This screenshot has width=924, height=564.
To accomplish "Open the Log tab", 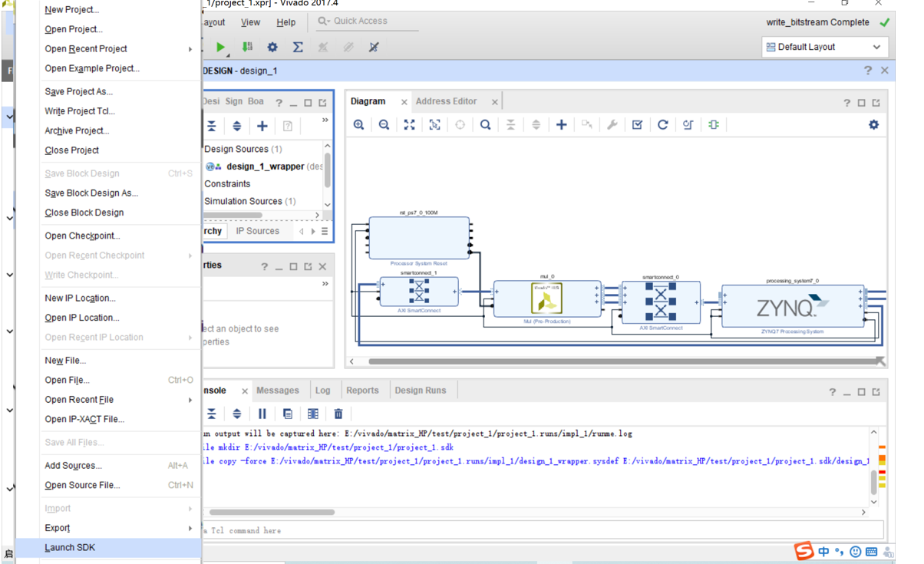I will [322, 391].
